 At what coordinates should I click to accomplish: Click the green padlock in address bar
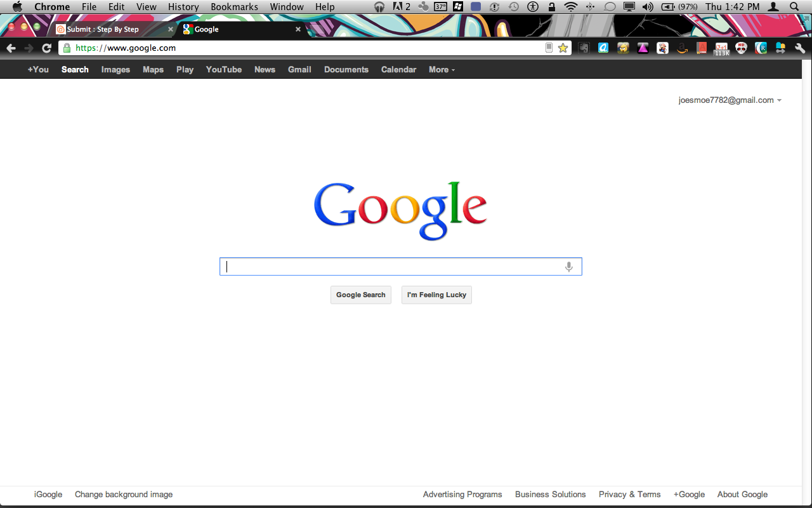coord(67,48)
